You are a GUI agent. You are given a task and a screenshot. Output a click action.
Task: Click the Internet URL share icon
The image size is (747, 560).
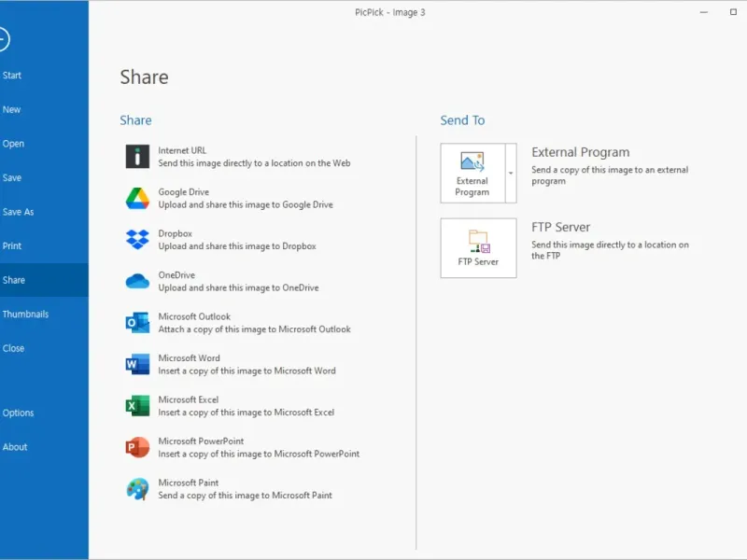[137, 157]
